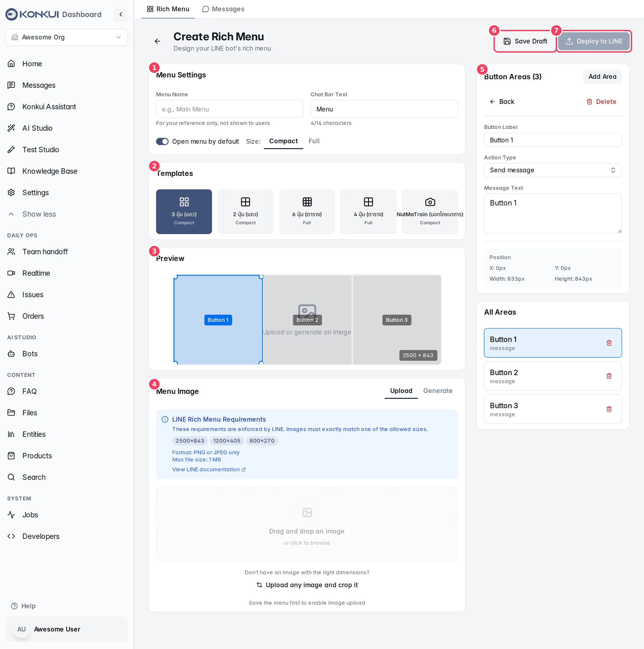
Task: Click the Menu Name input field
Action: coord(230,109)
